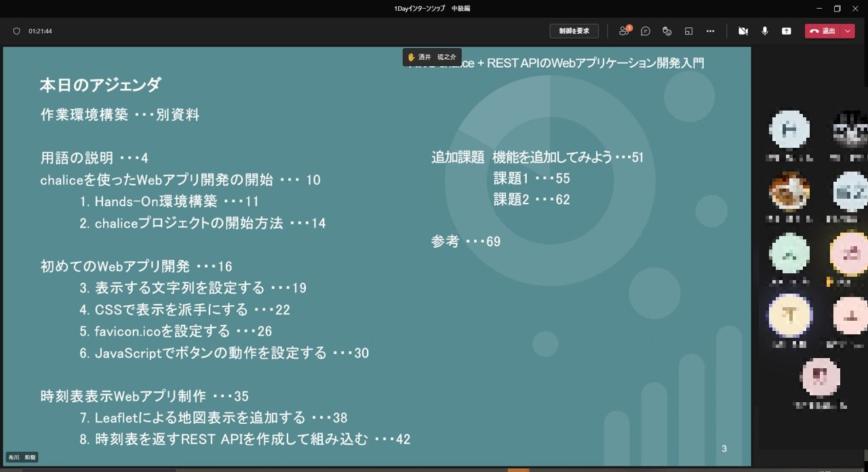Click the 布川 presenter name label

pyautogui.click(x=22, y=458)
